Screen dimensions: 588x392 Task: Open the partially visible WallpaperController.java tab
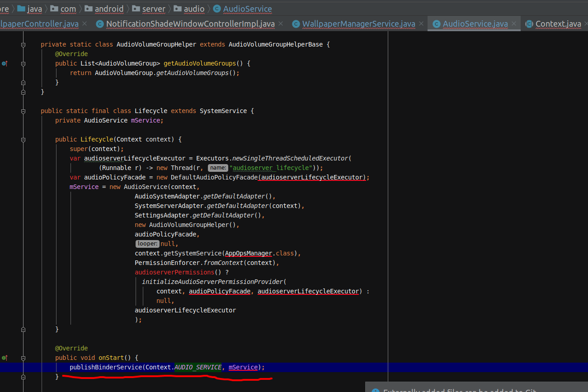coord(39,24)
